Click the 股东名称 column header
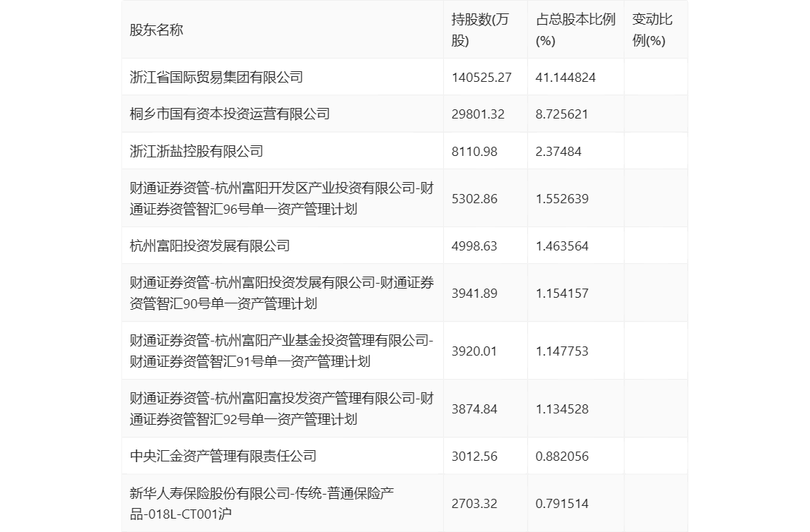Viewport: 810px width, 532px height. 157,30
